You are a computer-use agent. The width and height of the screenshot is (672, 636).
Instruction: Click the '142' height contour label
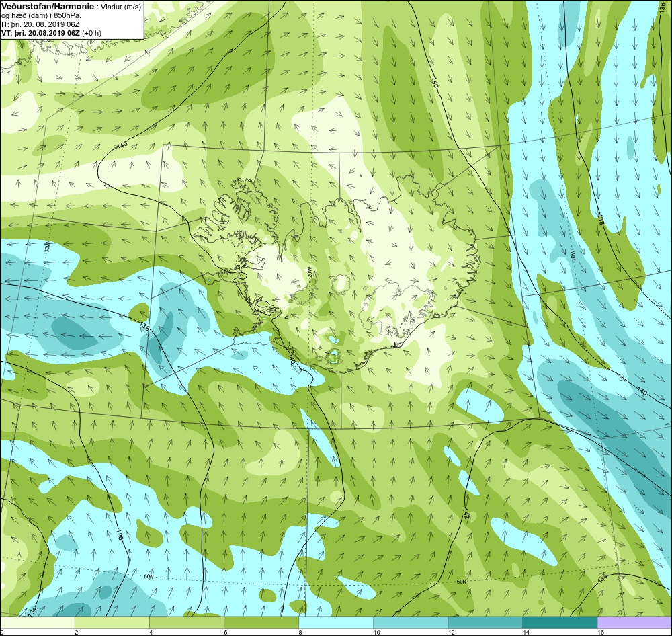[466, 513]
